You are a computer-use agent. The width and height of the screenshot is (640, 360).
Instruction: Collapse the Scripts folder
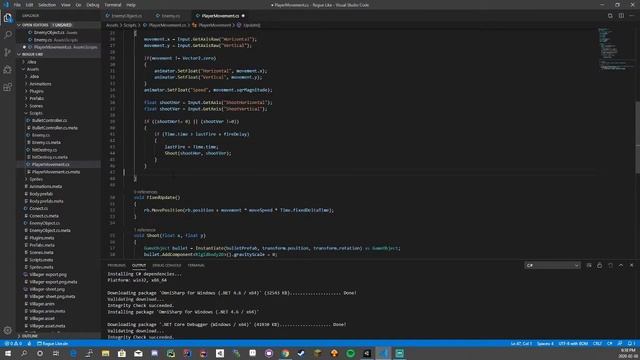tap(58, 113)
